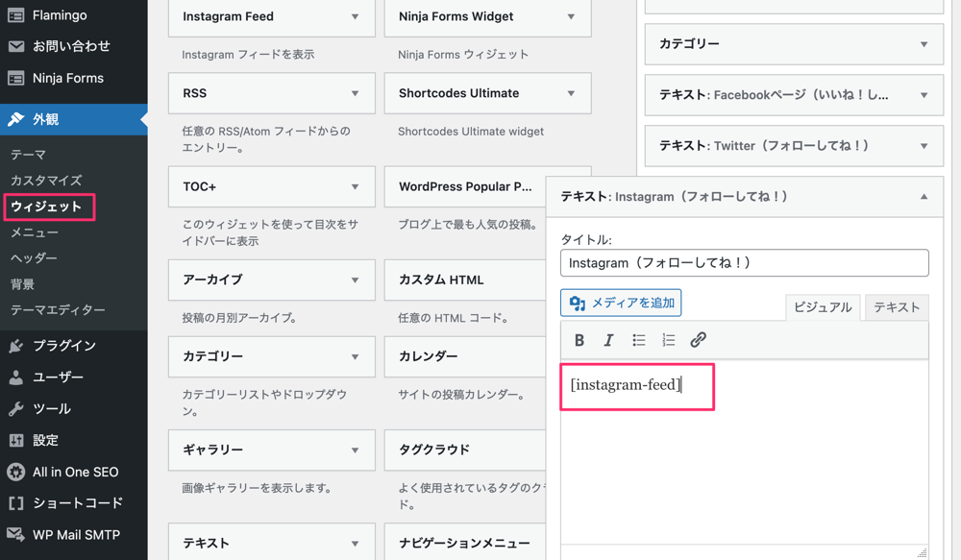This screenshot has height=560, width=961.
Task: Click the editor resize handle corner
Action: (922, 552)
